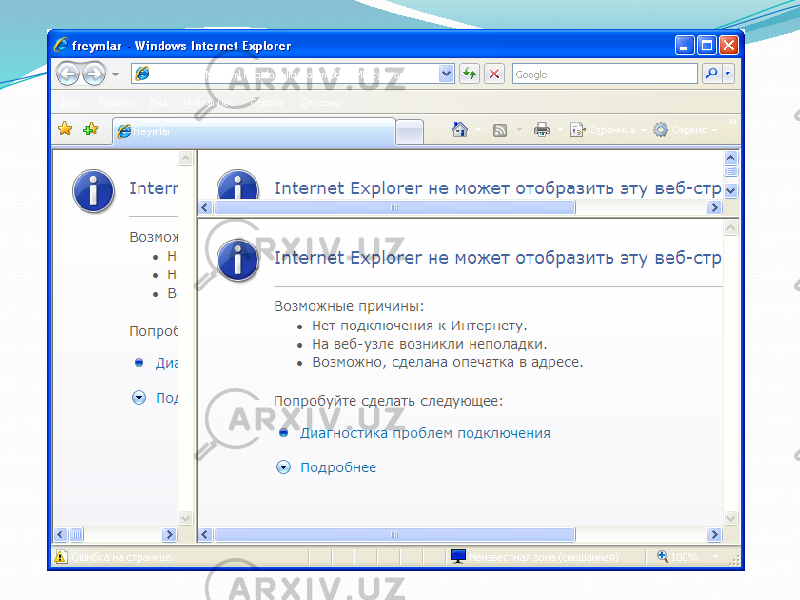Focus the Google search box

pyautogui.click(x=605, y=74)
